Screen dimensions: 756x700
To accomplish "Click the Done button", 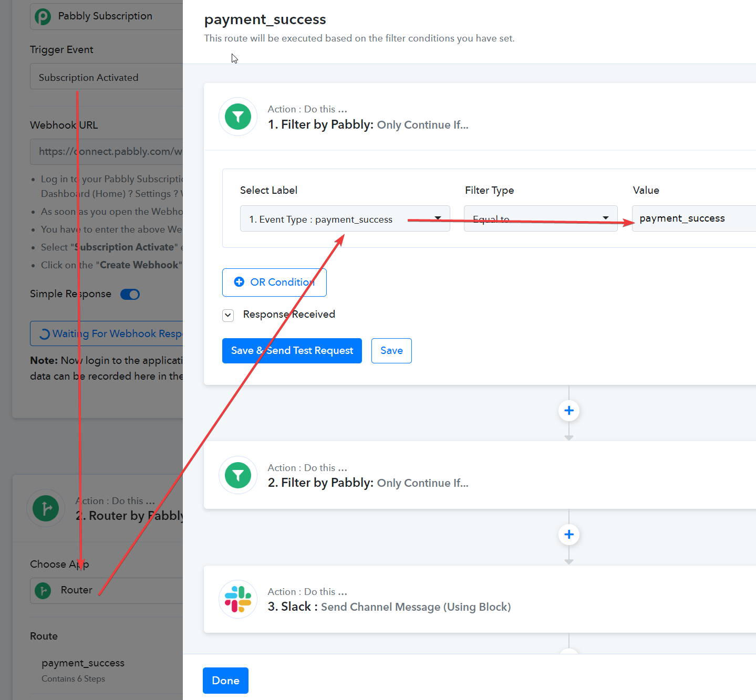I will (x=225, y=681).
